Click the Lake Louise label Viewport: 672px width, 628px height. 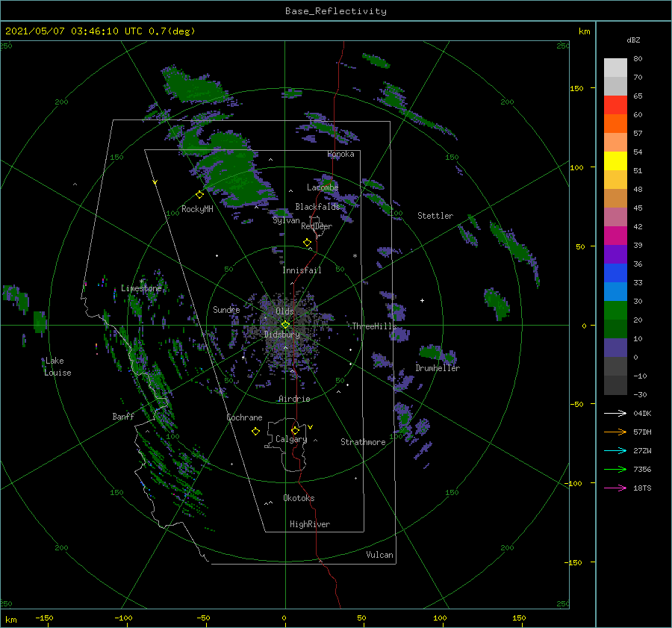(57, 367)
